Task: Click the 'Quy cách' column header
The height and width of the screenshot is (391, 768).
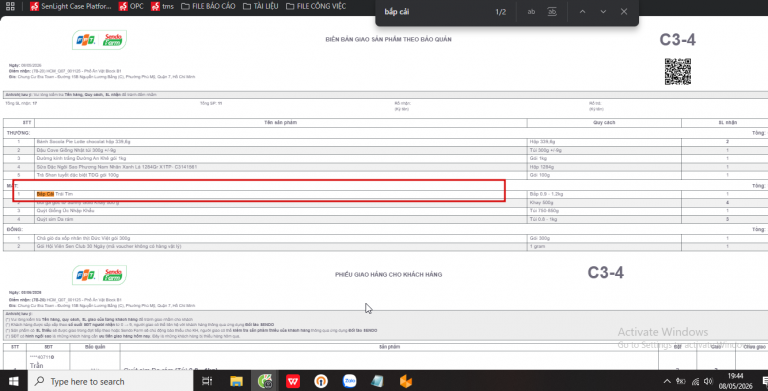Action: 604,122
